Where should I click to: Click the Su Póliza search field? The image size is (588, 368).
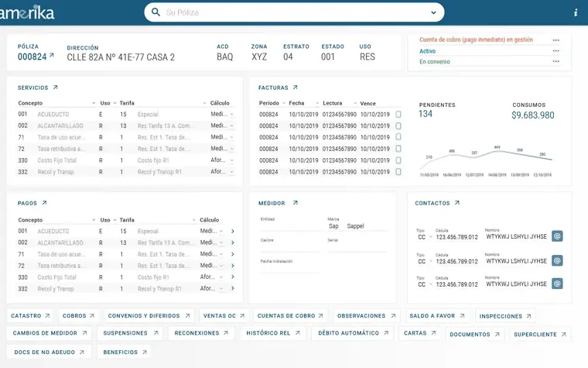tap(294, 12)
